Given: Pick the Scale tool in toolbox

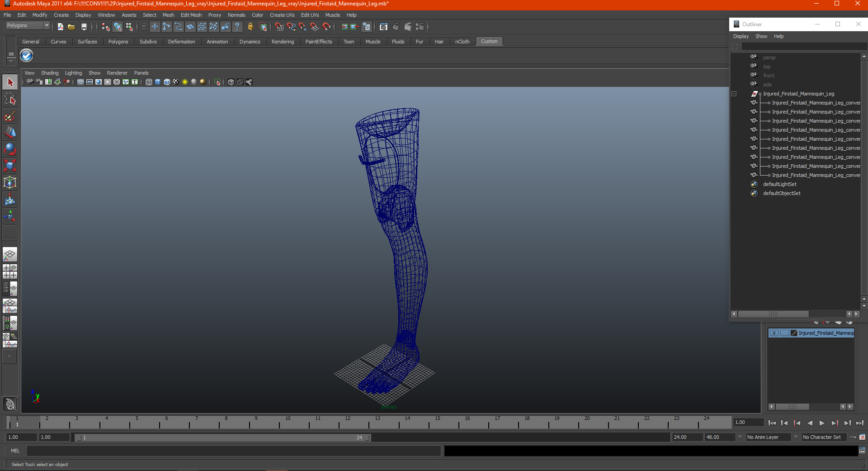Looking at the screenshot, I should point(10,166).
